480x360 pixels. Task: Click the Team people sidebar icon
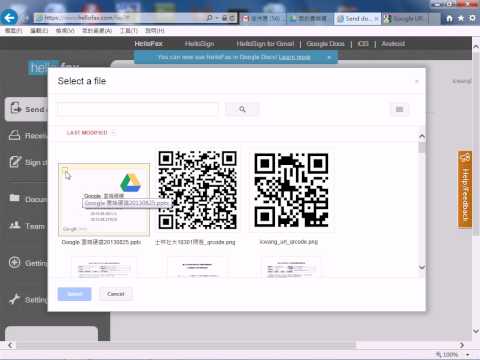pos(14,225)
